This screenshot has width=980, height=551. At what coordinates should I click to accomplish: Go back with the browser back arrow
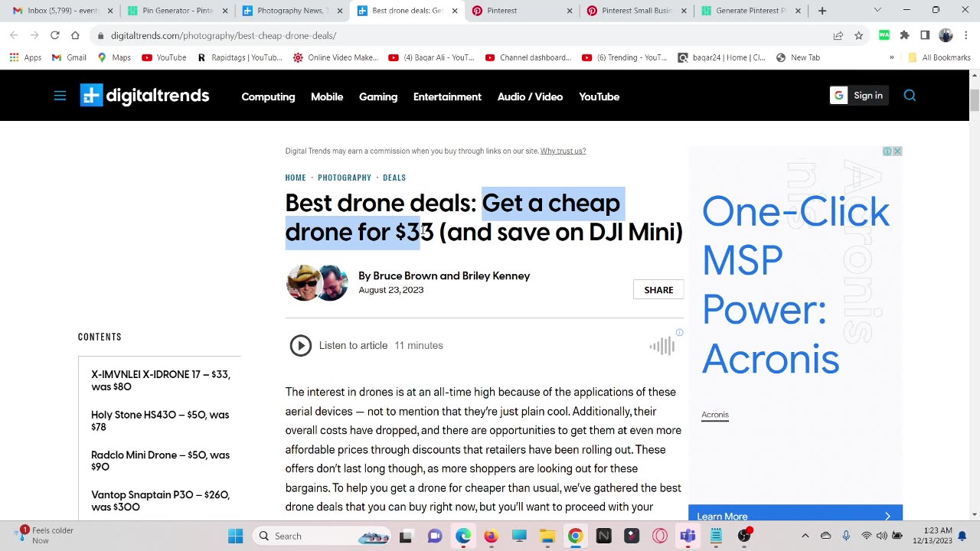(x=14, y=35)
